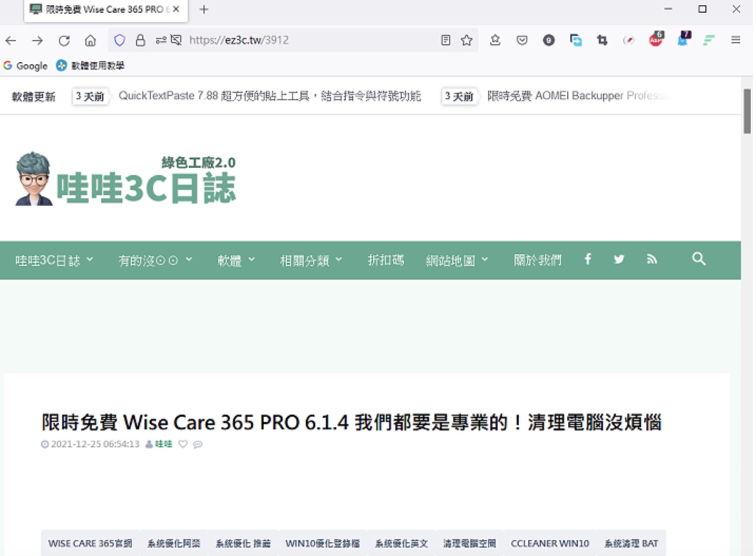Bookmark this page with the star
This screenshot has width=756, height=556.
(467, 40)
